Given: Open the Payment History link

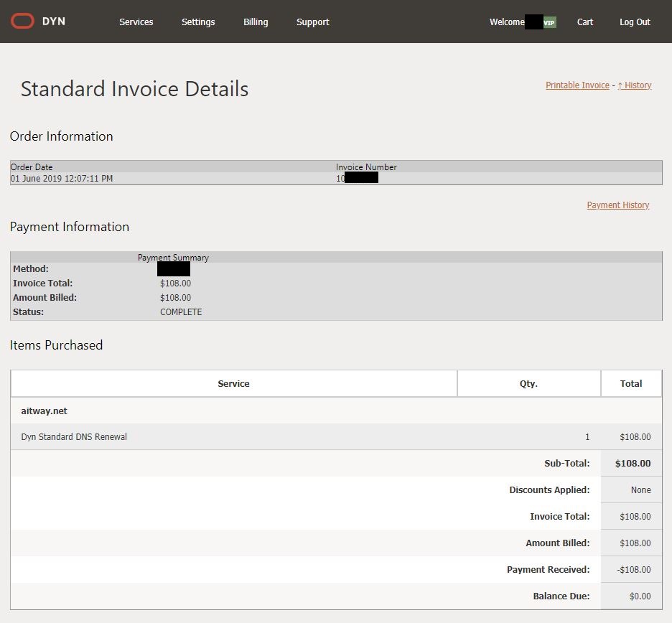Looking at the screenshot, I should (617, 205).
